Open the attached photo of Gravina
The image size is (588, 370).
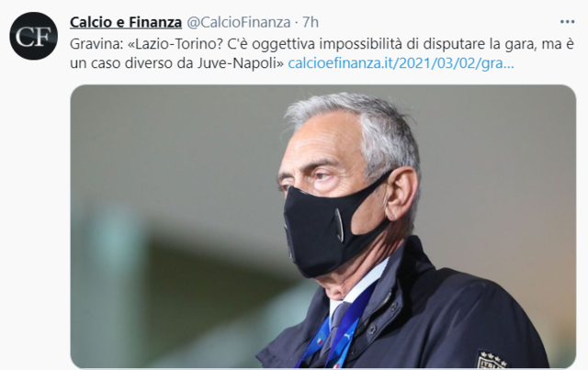click(x=322, y=226)
